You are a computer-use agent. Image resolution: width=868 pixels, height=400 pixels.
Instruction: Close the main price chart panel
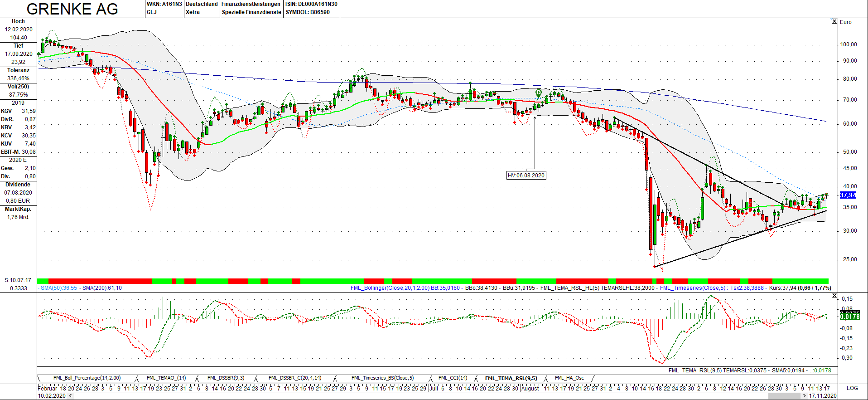pos(834,21)
